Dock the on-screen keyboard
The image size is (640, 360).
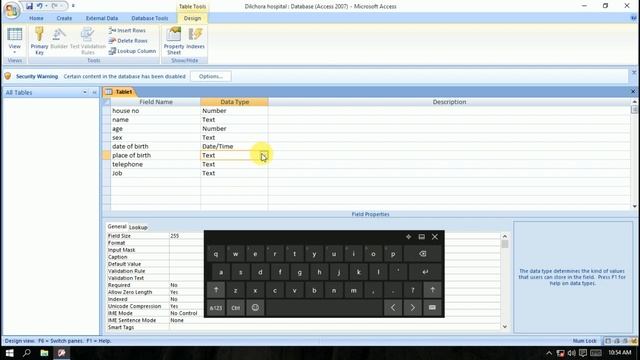pos(422,237)
